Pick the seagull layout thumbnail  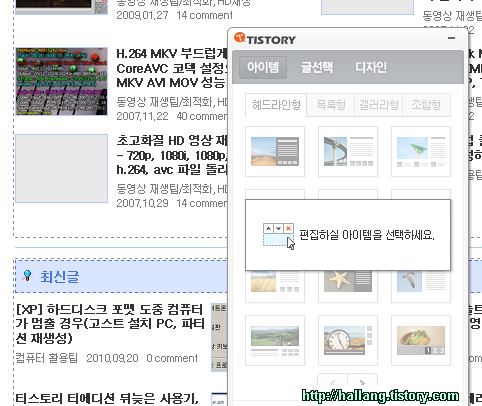[421, 286]
